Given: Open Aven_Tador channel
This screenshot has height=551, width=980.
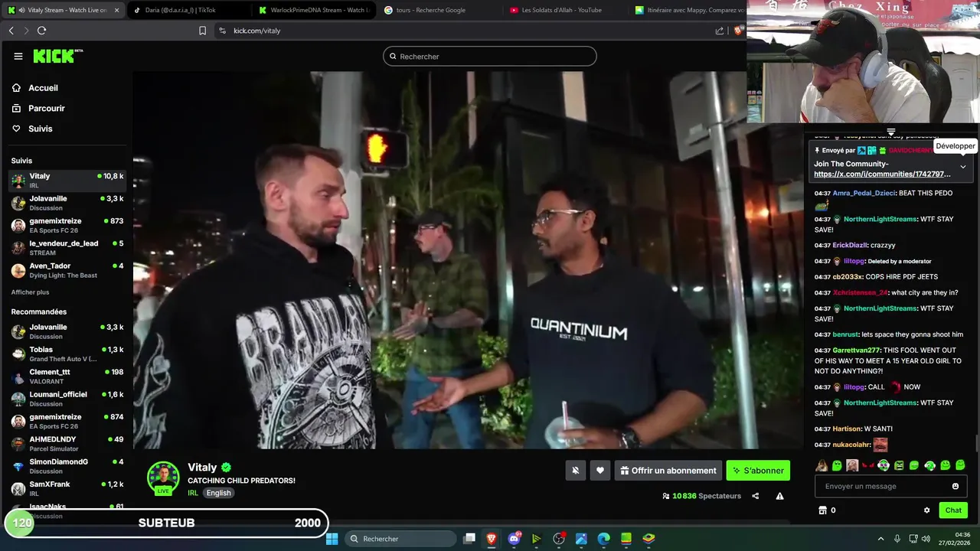Looking at the screenshot, I should (67, 270).
